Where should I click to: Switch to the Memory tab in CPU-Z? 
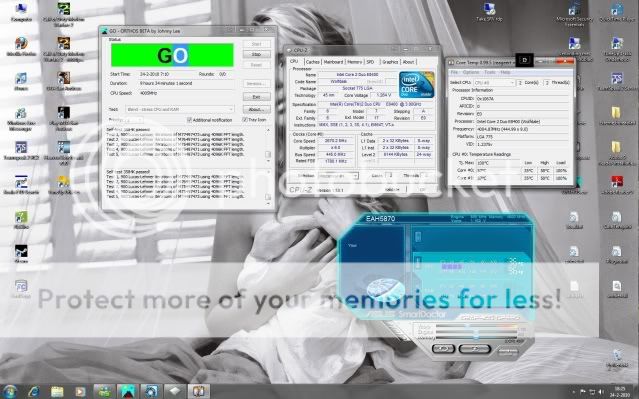[354, 62]
